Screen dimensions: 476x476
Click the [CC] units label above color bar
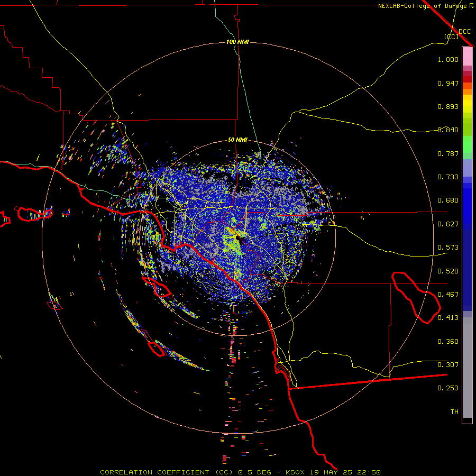451,36
